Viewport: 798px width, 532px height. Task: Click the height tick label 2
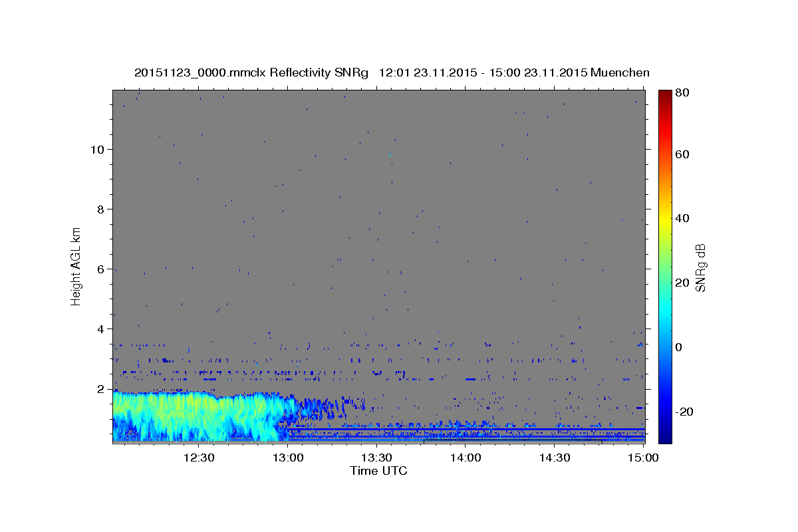pyautogui.click(x=100, y=388)
